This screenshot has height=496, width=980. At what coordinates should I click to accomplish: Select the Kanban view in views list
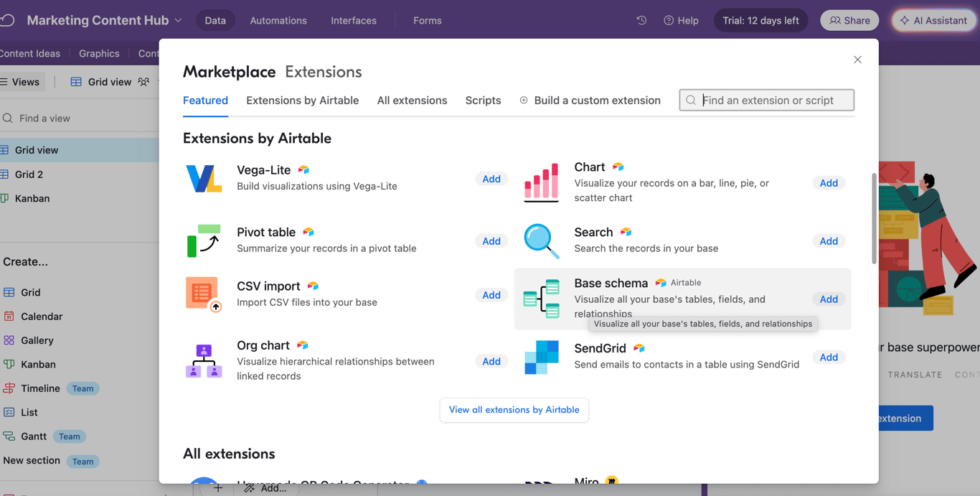(x=79, y=198)
